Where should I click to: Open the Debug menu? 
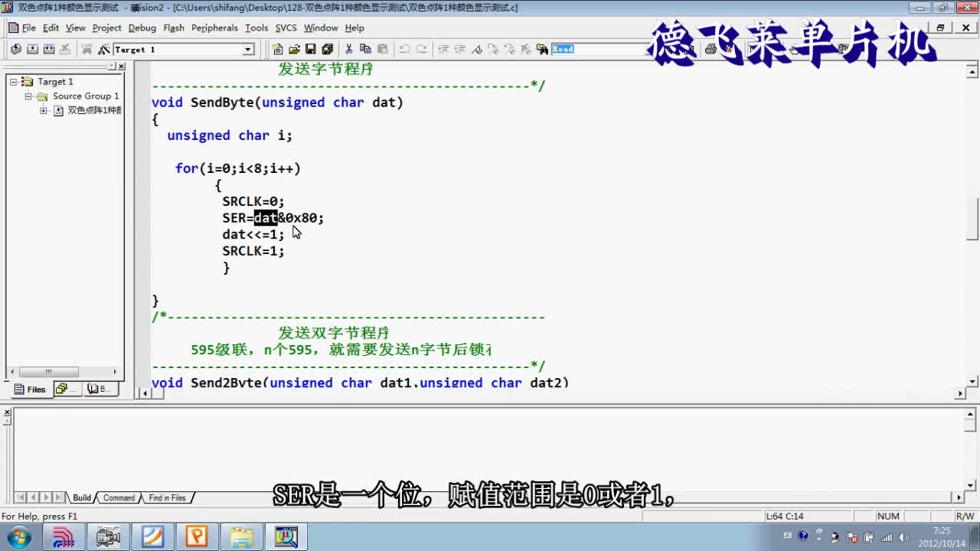pyautogui.click(x=142, y=28)
